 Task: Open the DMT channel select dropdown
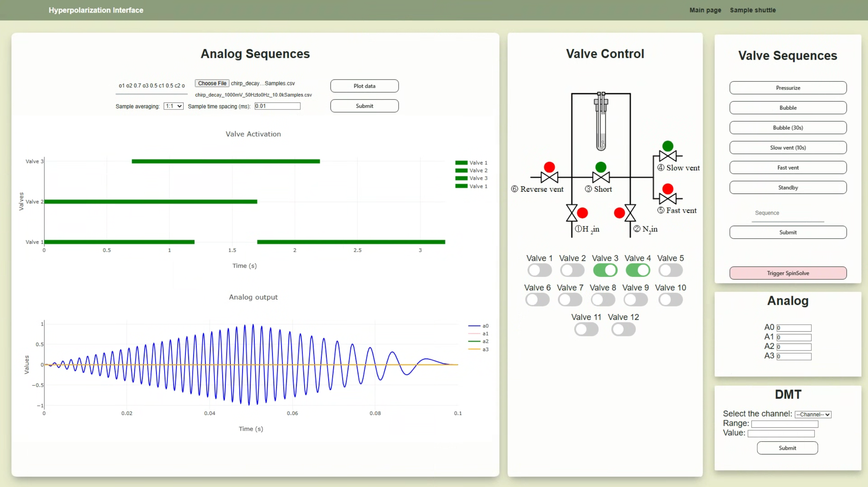[813, 414]
